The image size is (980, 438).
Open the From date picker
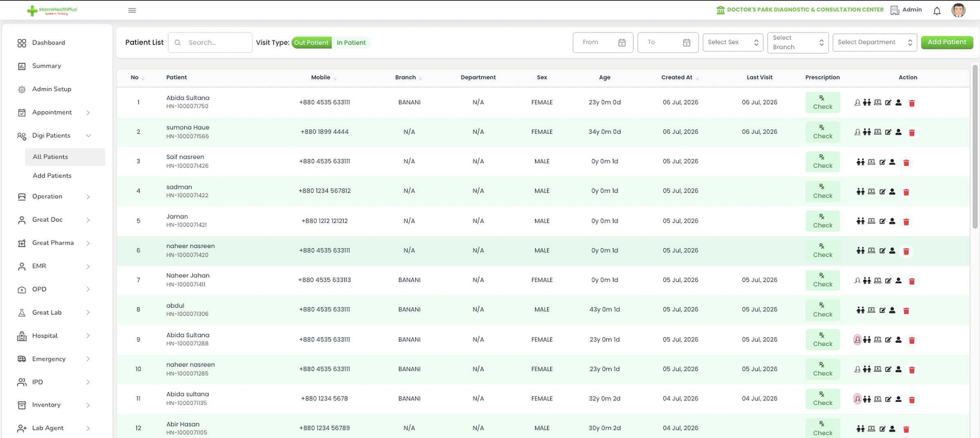click(x=603, y=42)
